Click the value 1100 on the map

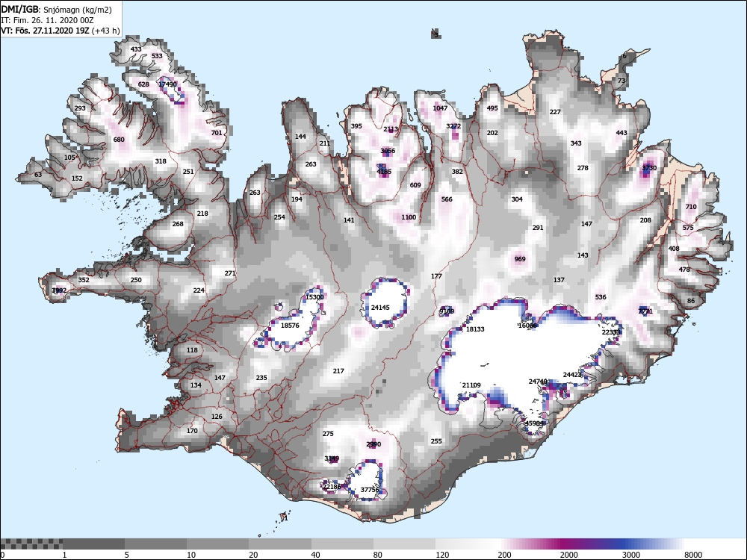409,217
